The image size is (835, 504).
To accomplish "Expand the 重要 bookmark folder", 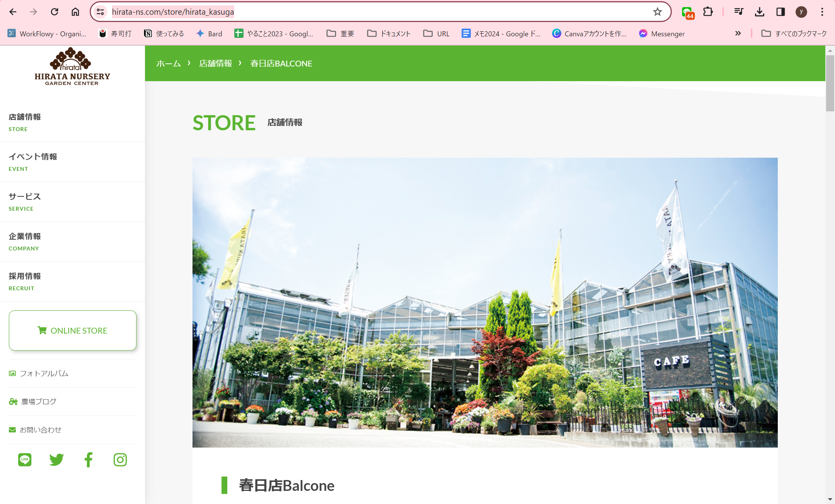I will [340, 34].
